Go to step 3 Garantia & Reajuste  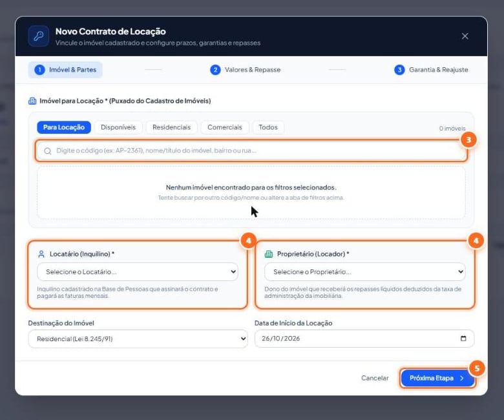click(431, 70)
